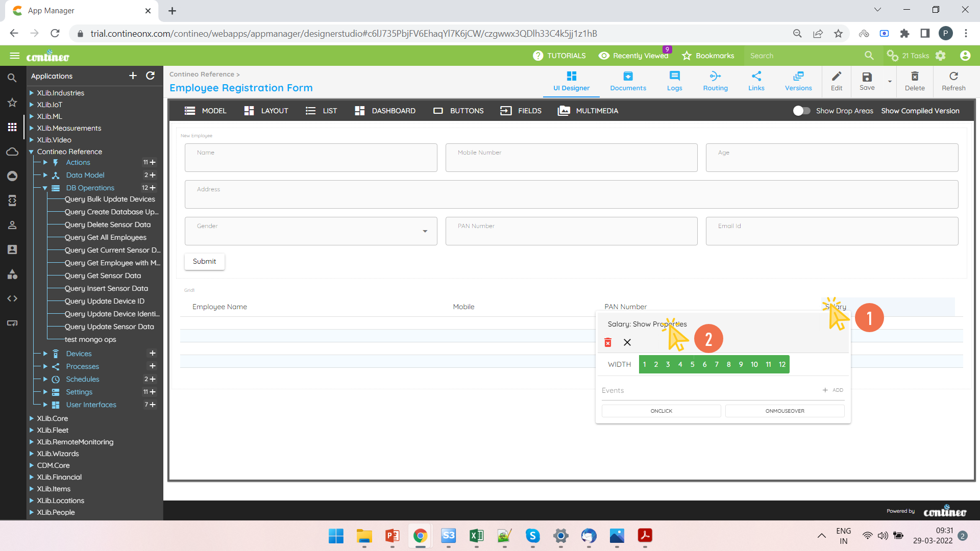Click the ONCLICK event button
This screenshot has width=980, height=551.
pos(661,411)
